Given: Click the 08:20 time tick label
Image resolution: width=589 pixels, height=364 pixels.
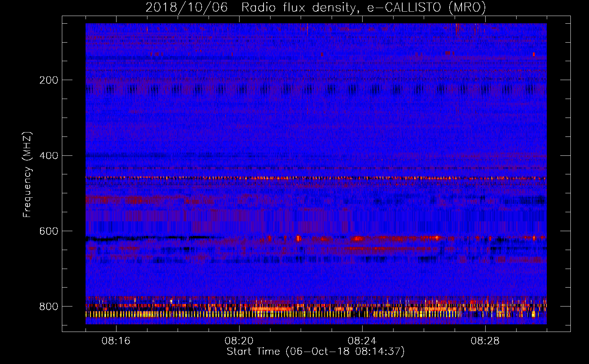Looking at the screenshot, I should (239, 341).
